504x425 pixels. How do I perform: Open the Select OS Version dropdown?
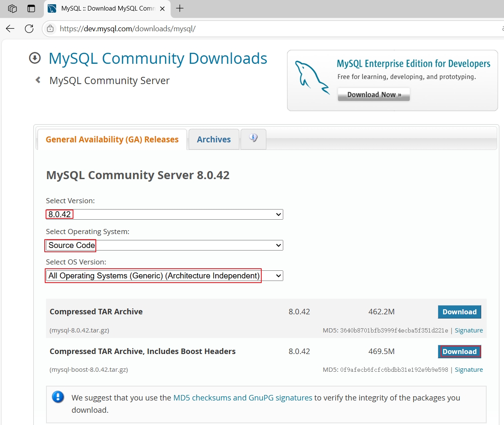pos(164,276)
